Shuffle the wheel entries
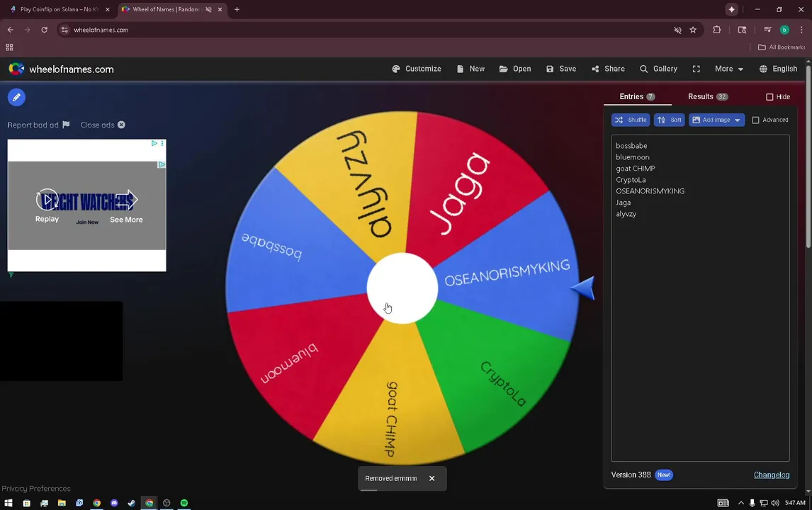Viewport: 812px width, 510px height. click(630, 120)
